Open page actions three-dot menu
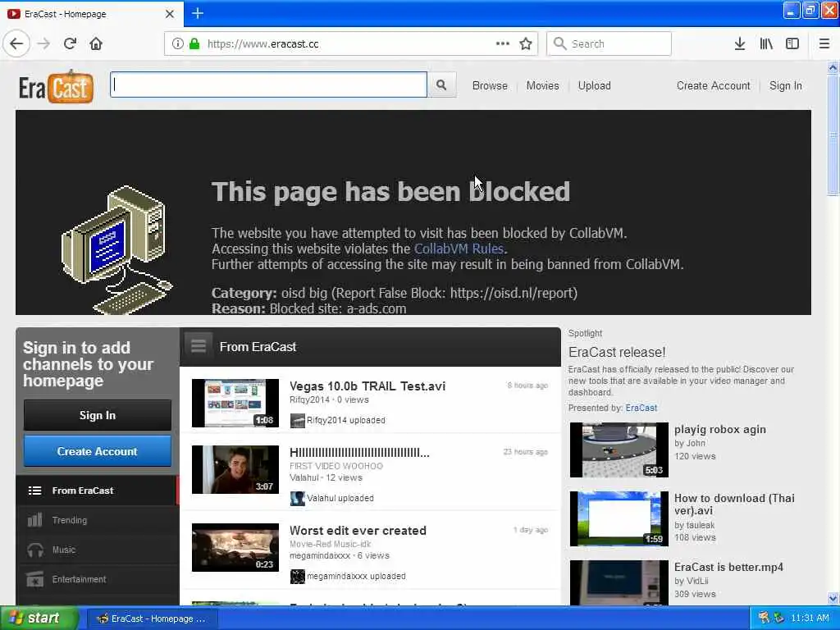 point(503,43)
